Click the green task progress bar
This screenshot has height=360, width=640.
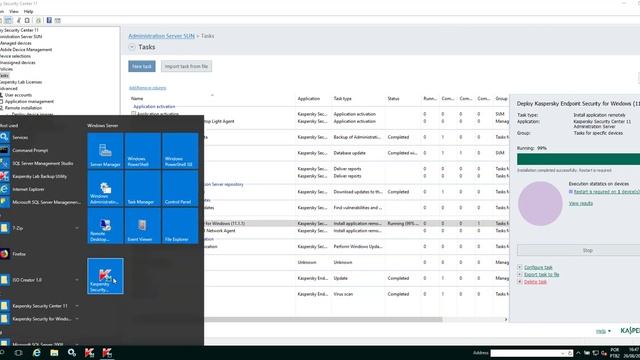pos(578,159)
